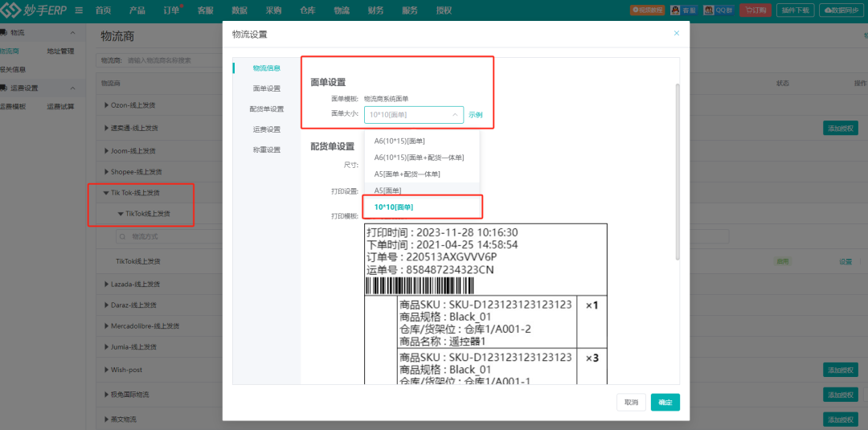The height and width of the screenshot is (430, 868).
Task: Focus the 物流商 name search field
Action: 159,59
